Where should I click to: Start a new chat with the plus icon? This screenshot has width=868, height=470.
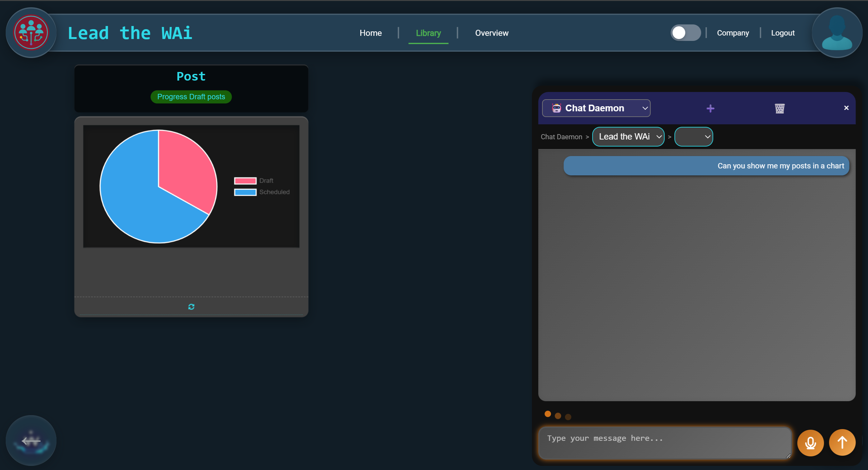pos(710,108)
